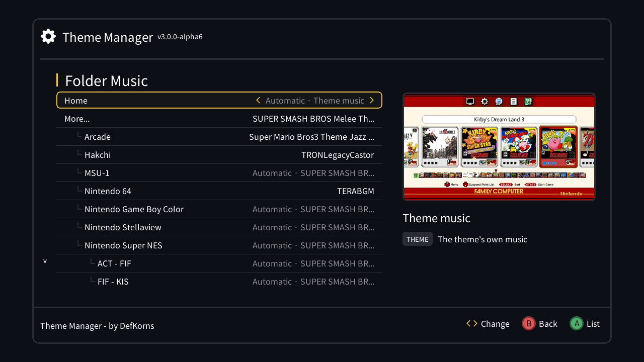Click the Theme music description title
Viewport: 644px width, 362px height.
pos(436,218)
